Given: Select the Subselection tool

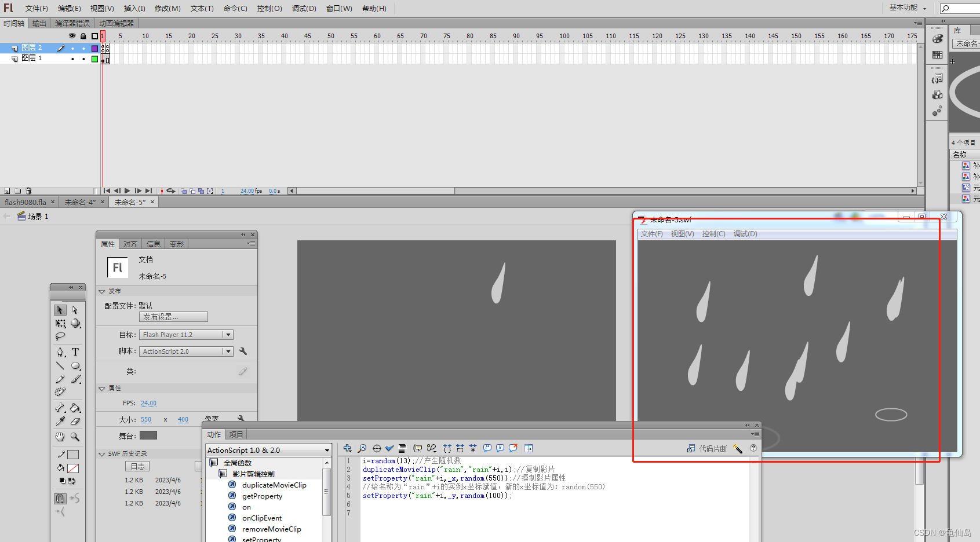Looking at the screenshot, I should [75, 310].
